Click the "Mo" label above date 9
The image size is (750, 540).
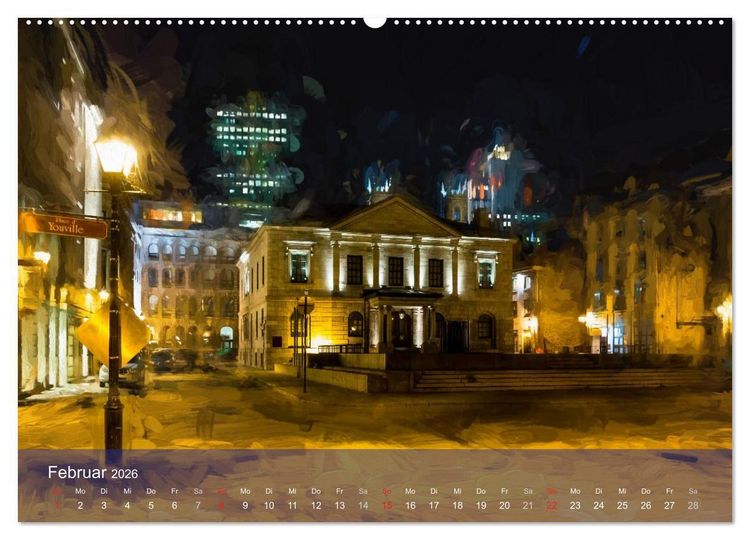click(245, 491)
